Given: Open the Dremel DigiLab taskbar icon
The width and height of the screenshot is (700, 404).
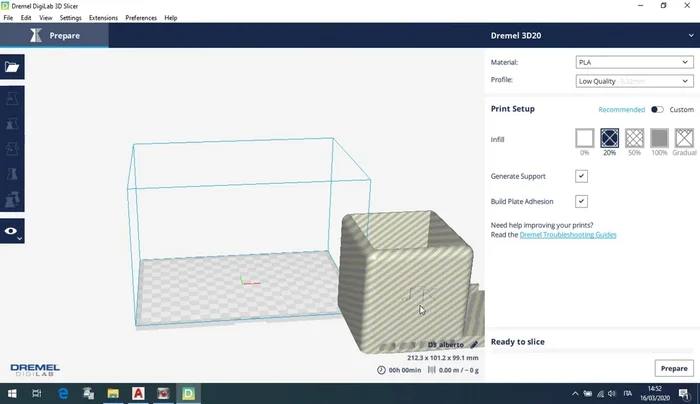Looking at the screenshot, I should click(x=187, y=394).
